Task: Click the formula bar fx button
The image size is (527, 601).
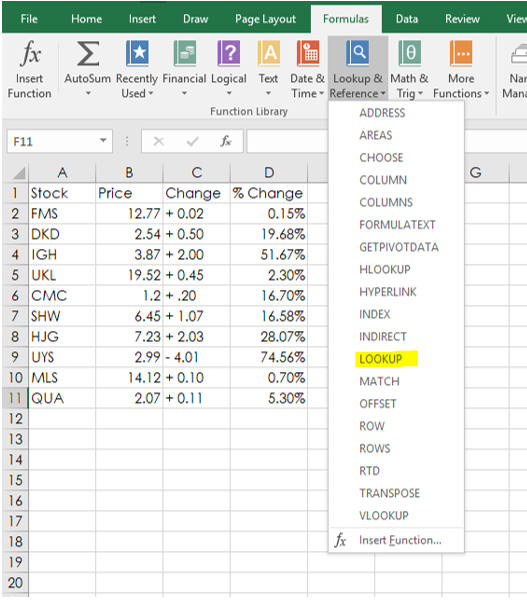Action: tap(226, 141)
